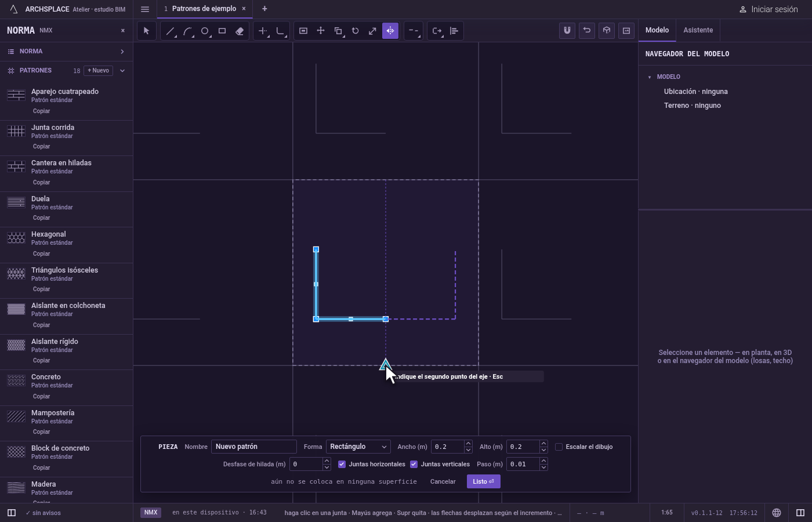Toggle left panel icon in status bar
Image resolution: width=812 pixels, height=522 pixels.
coord(12,513)
